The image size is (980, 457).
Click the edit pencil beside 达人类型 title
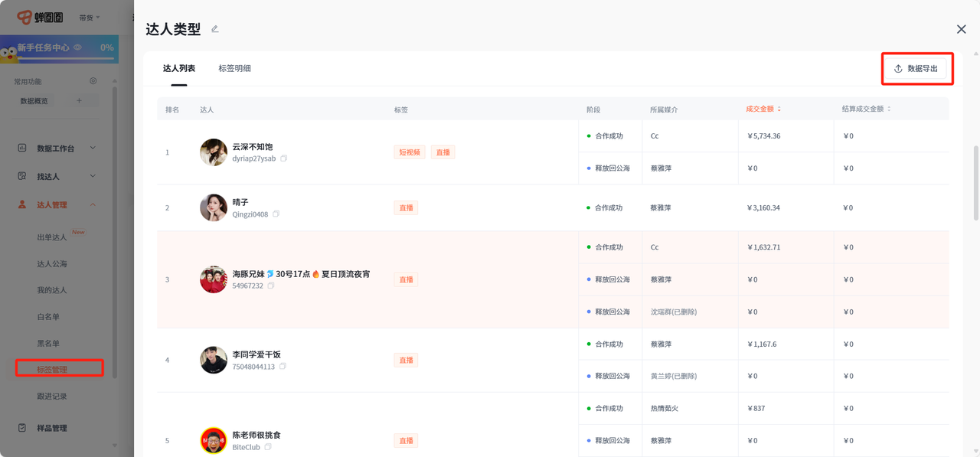(x=215, y=29)
